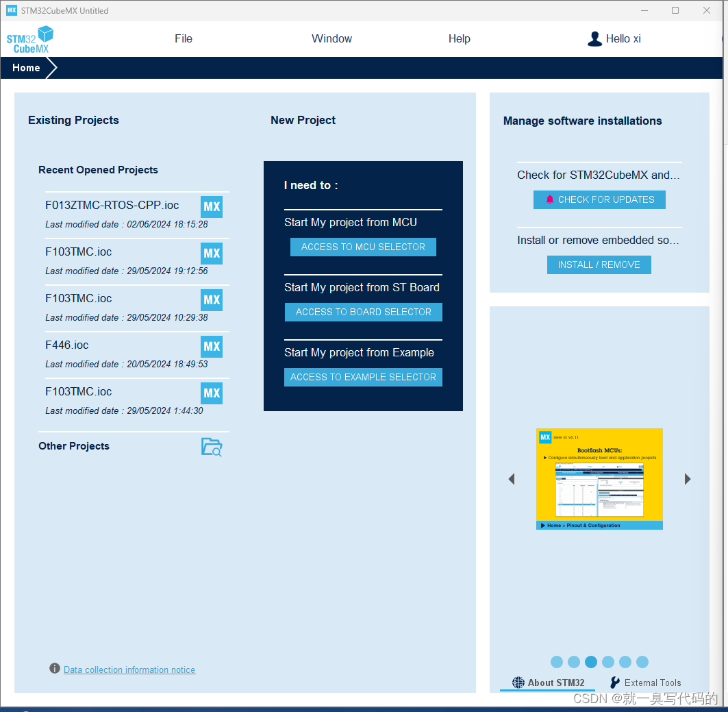Viewport: 728px width, 712px height.
Task: Show next slide with right carousel arrow
Action: tap(688, 479)
